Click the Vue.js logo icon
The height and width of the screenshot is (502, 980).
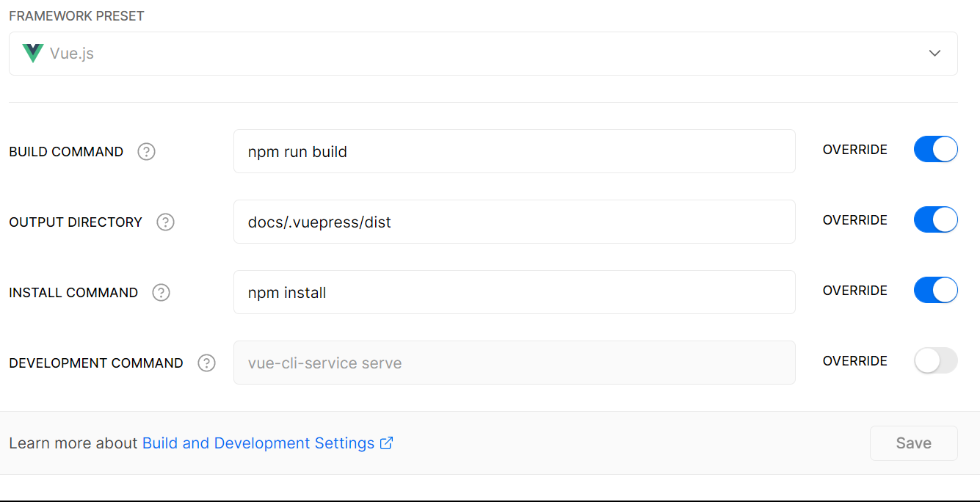pyautogui.click(x=33, y=54)
